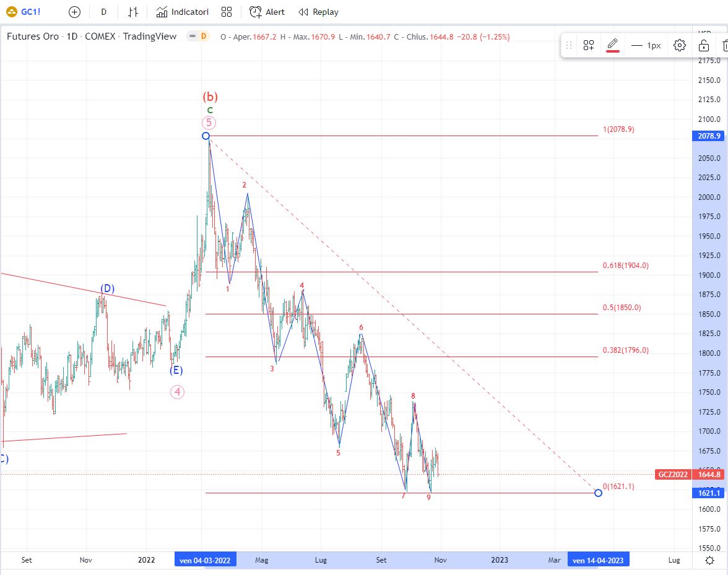Click the high price value 1670.9
Screen dimensions: 728x575
coord(323,37)
